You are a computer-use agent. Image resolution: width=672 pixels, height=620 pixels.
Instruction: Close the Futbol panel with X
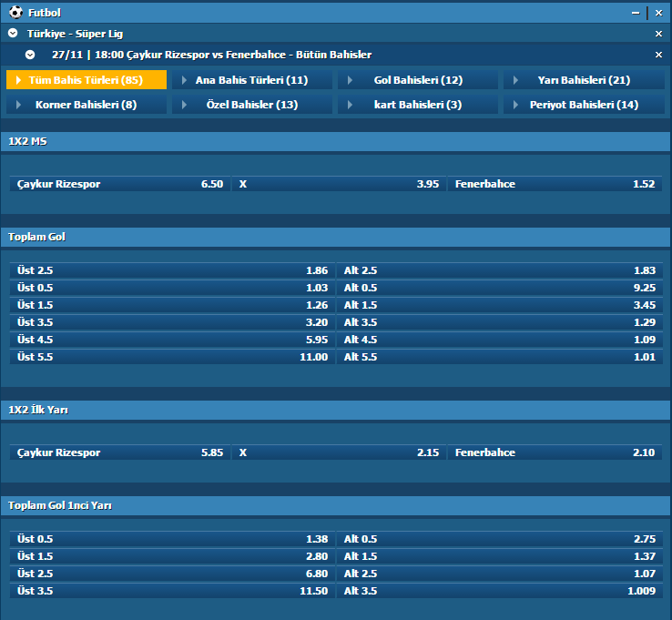pos(658,13)
